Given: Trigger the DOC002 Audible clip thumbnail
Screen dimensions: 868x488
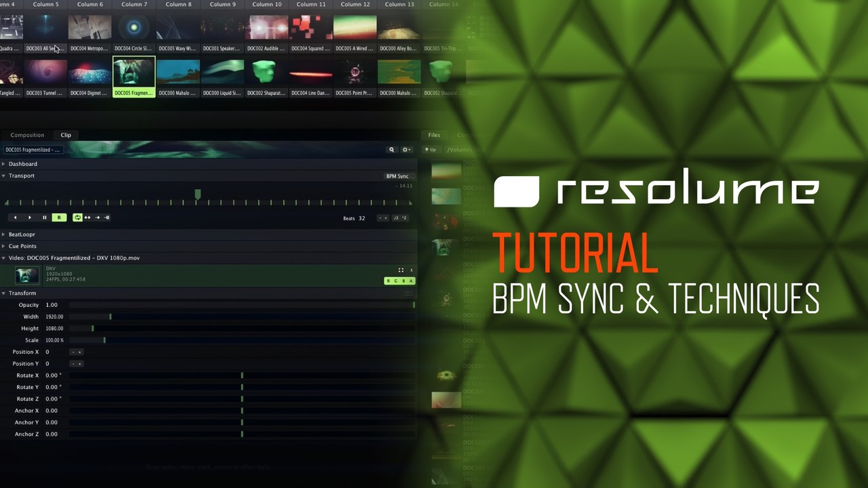Looking at the screenshot, I should tap(267, 27).
